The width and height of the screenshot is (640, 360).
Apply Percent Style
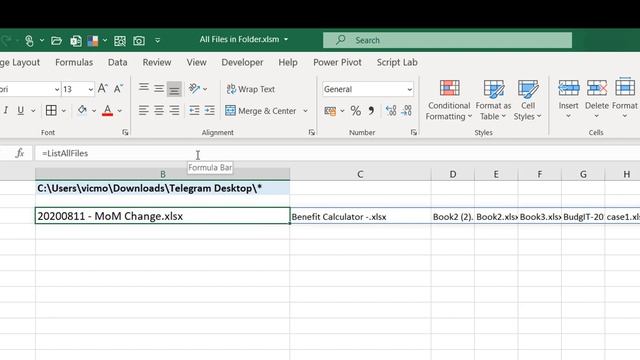click(x=356, y=111)
